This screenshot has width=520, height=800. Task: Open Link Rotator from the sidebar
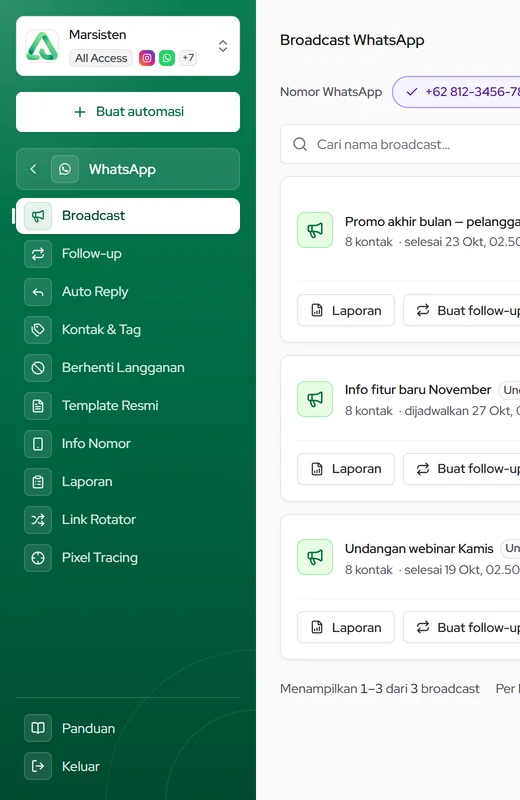[x=128, y=520]
